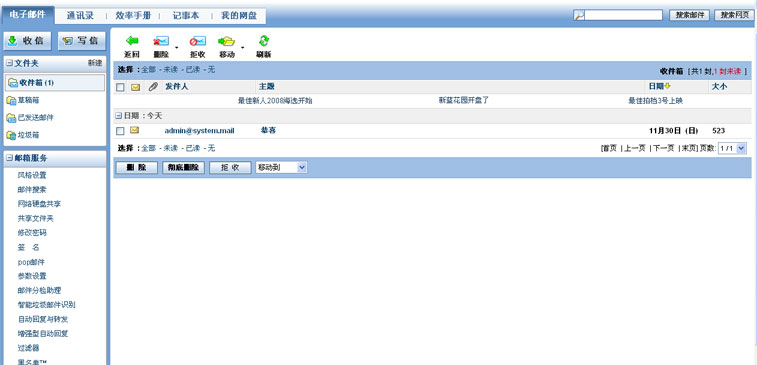Click the 写信 compose button
Image resolution: width=757 pixels, height=365 pixels.
[81, 41]
